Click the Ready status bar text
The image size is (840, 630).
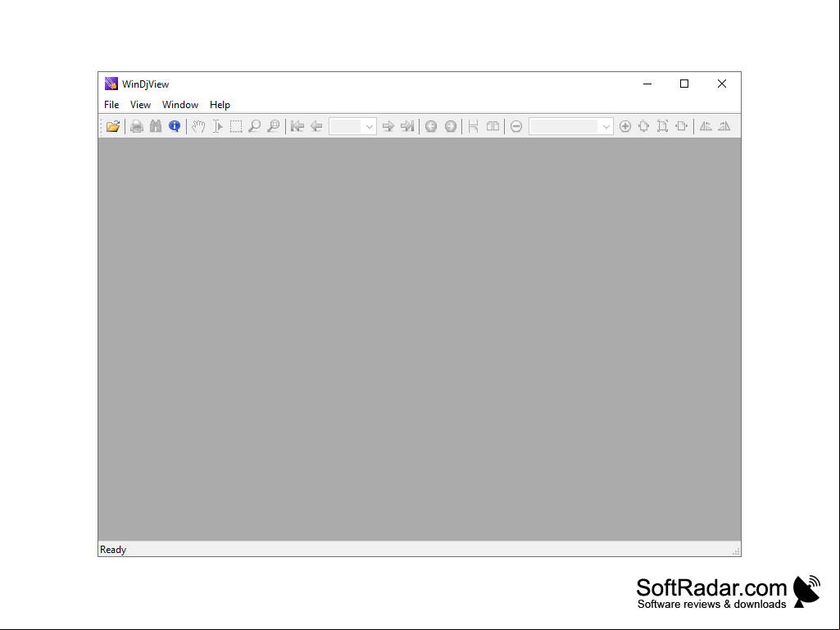pos(113,550)
